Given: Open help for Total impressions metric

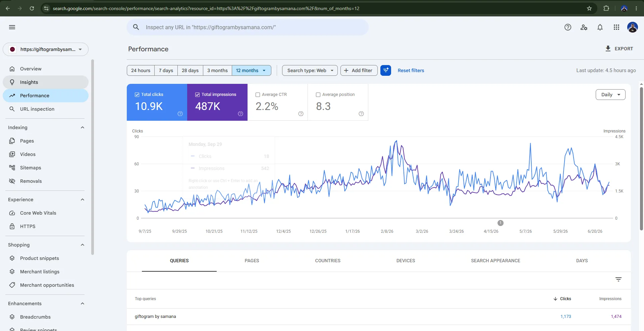Looking at the screenshot, I should 240,114.
